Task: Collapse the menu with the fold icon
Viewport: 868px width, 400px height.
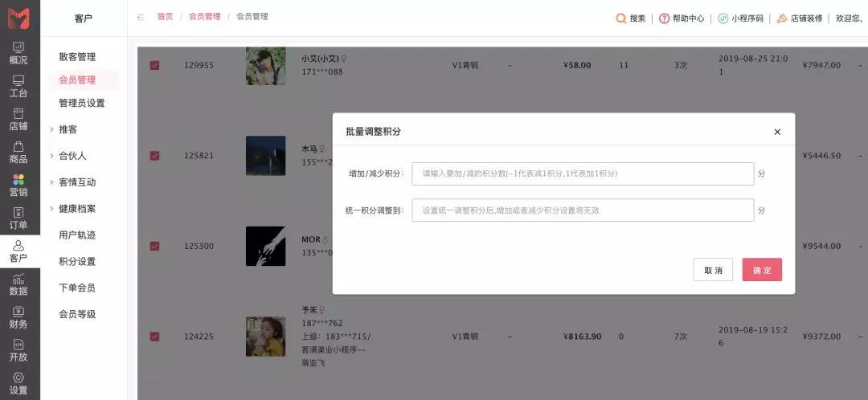Action: click(x=141, y=17)
